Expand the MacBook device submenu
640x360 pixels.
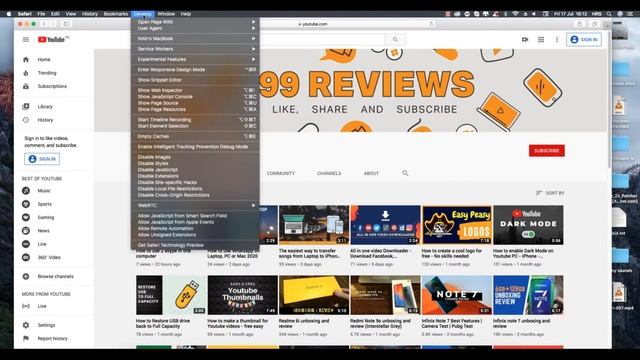195,38
